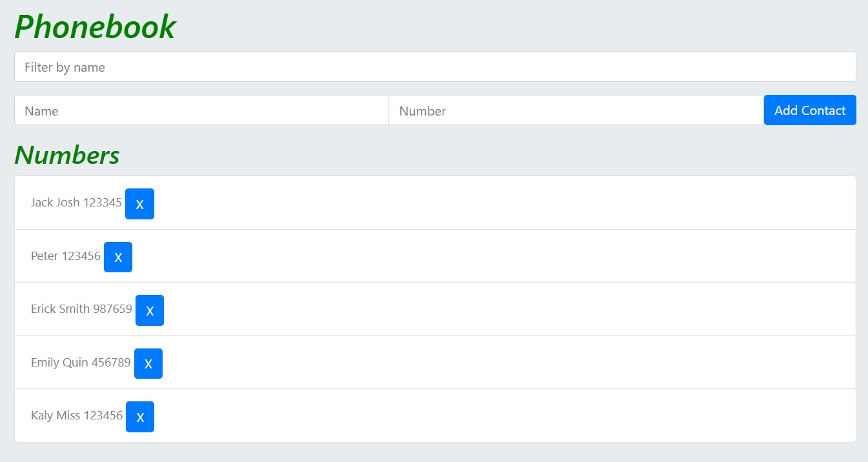The height and width of the screenshot is (462, 868).
Task: Remove Peter using the x button
Action: tap(118, 257)
